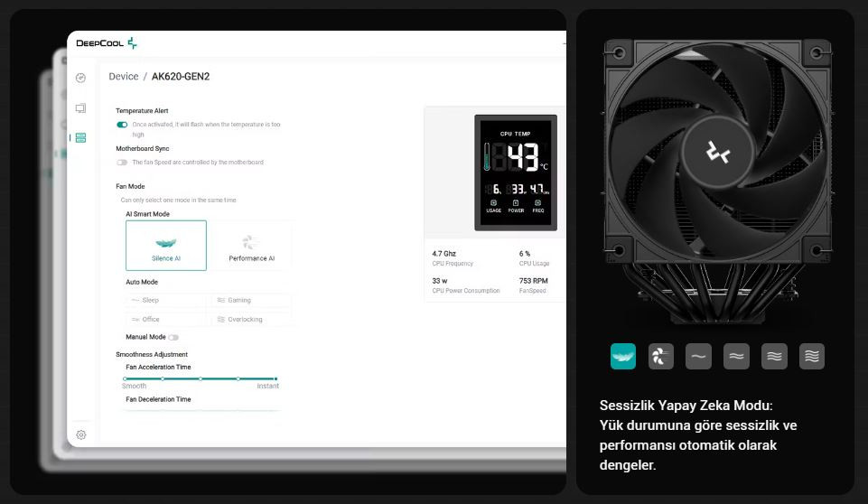868x504 pixels.
Task: Select the four-wave mode icon below cooler
Action: click(x=811, y=356)
